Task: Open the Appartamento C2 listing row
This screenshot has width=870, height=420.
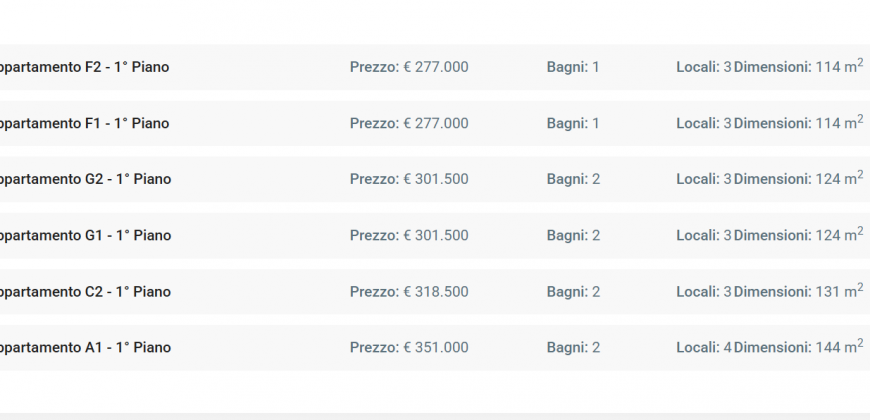Action: [x=435, y=292]
